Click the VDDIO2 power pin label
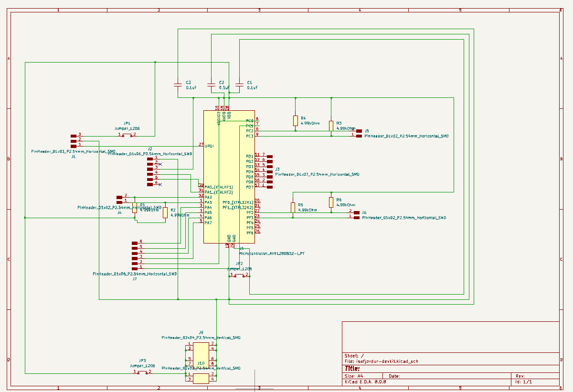The height and width of the screenshot is (392, 573). click(x=219, y=119)
